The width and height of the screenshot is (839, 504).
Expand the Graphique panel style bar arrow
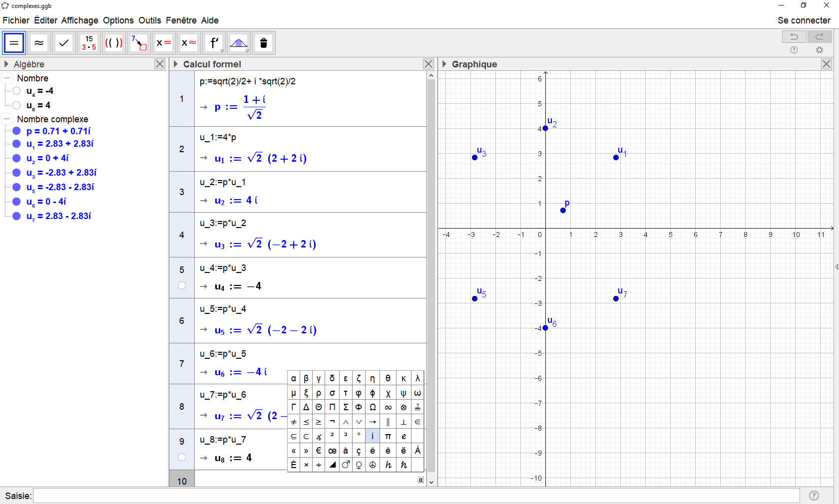click(x=444, y=64)
